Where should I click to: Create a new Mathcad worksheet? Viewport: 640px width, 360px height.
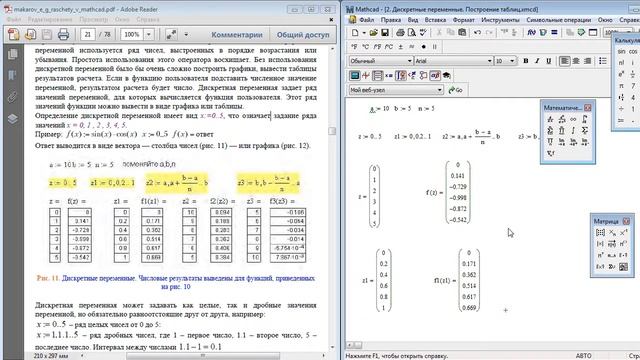click(x=354, y=33)
